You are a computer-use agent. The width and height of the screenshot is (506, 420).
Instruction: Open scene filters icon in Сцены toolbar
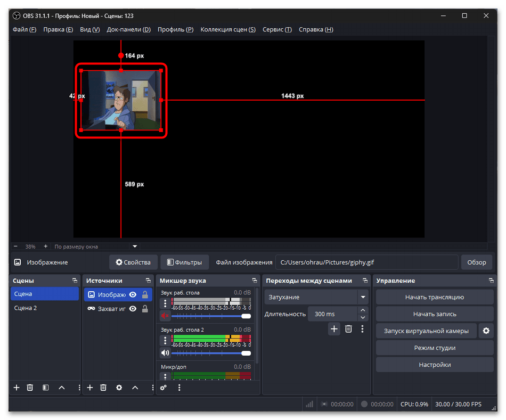pos(45,388)
